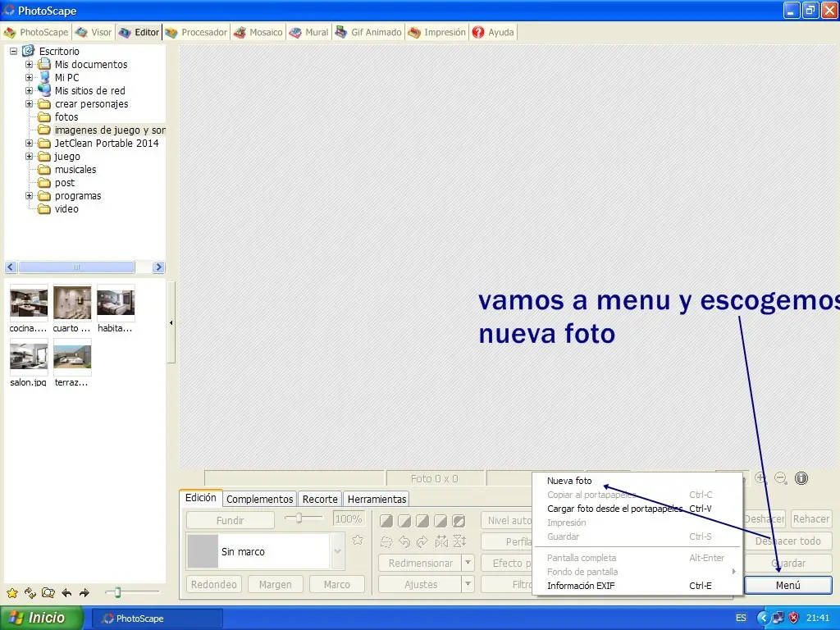
Task: Expand the Mis documentos folder
Action: (x=29, y=64)
